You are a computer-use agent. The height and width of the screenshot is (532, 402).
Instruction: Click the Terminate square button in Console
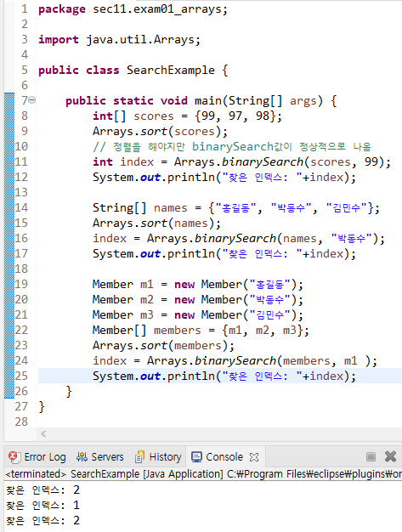coord(371,457)
